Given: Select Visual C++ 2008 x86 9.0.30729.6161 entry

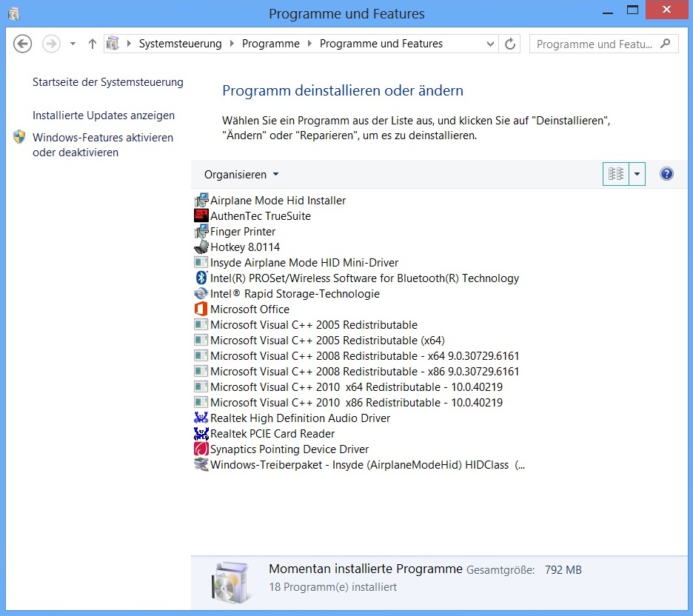Looking at the screenshot, I should pyautogui.click(x=364, y=371).
